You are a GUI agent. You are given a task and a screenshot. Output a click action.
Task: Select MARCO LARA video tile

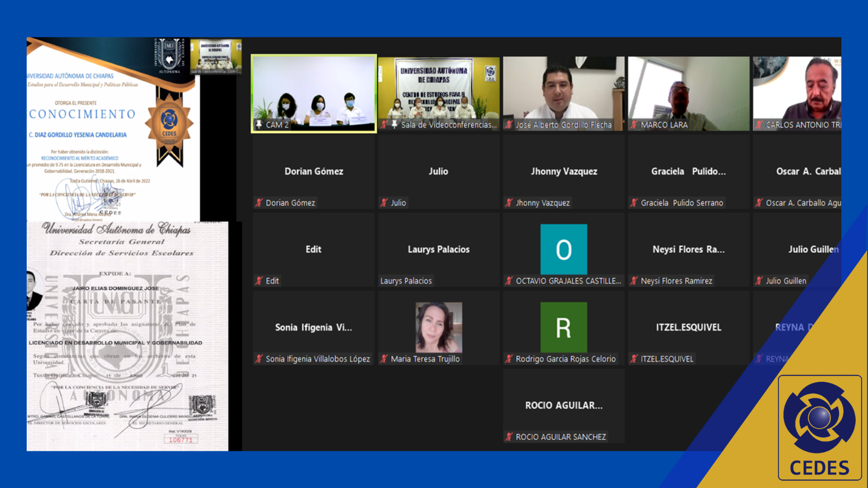pos(689,94)
